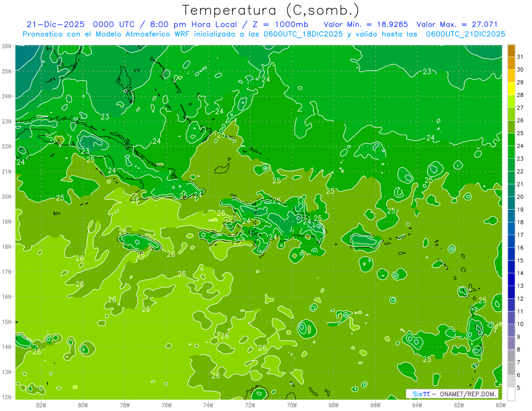Pick the teal legend swatch between 19 and 20
This screenshot has height=411, width=532.
(511, 204)
